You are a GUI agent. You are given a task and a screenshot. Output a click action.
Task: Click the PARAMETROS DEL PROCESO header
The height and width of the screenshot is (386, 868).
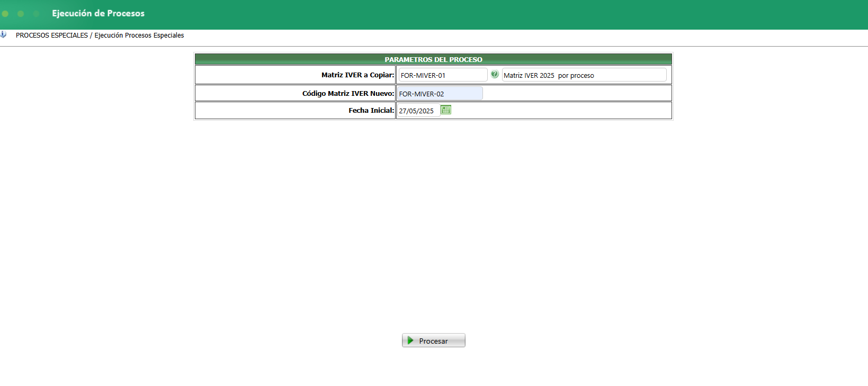pos(433,59)
